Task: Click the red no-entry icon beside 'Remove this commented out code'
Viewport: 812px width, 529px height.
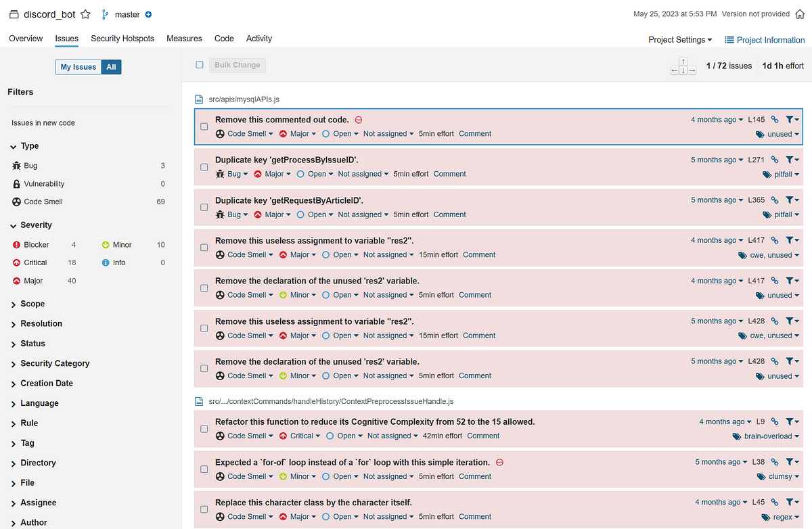Action: [x=359, y=120]
